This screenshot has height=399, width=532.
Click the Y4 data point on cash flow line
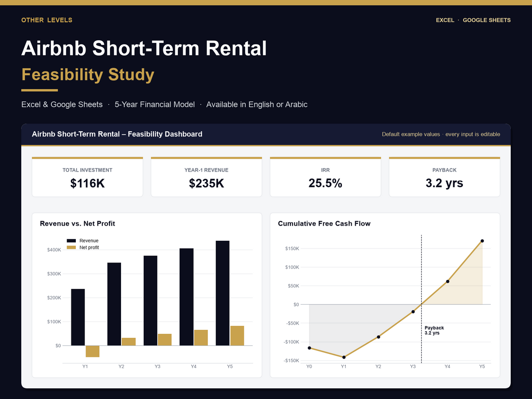click(x=447, y=282)
